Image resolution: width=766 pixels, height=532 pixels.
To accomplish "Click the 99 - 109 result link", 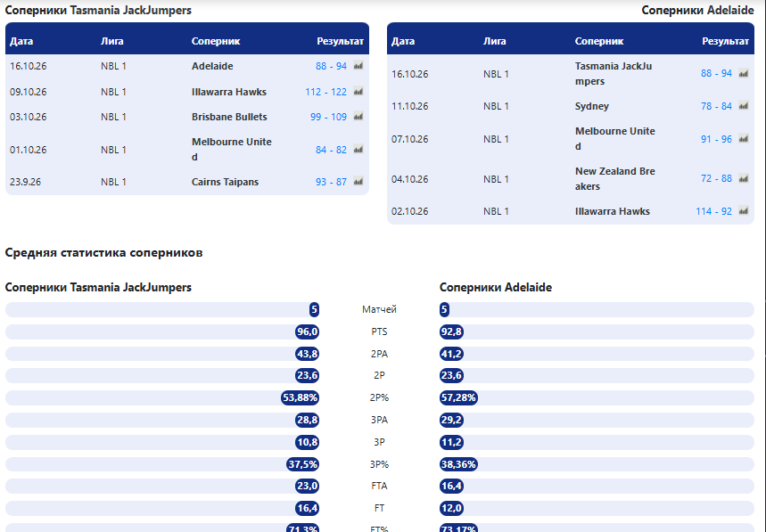I will pos(328,117).
